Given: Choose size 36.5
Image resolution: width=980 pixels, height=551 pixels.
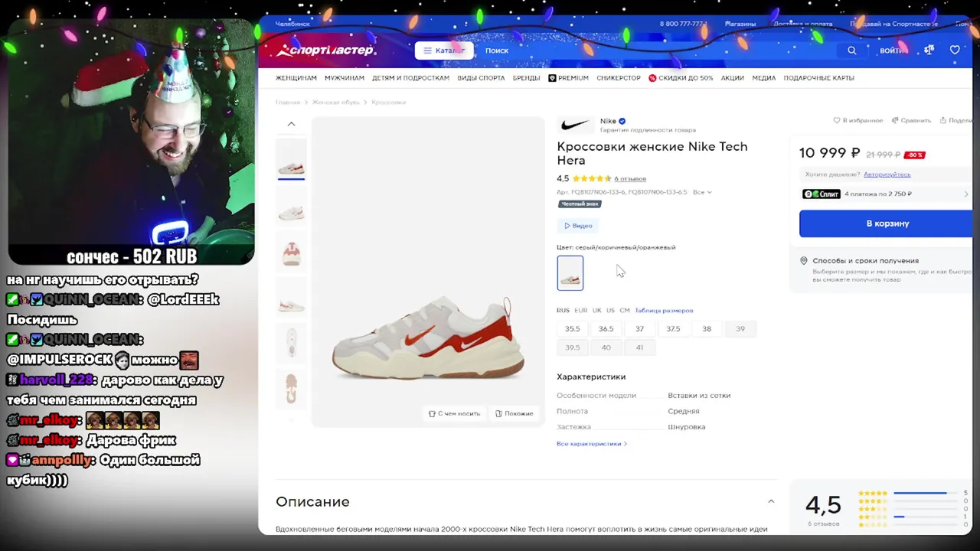Looking at the screenshot, I should [x=606, y=329].
